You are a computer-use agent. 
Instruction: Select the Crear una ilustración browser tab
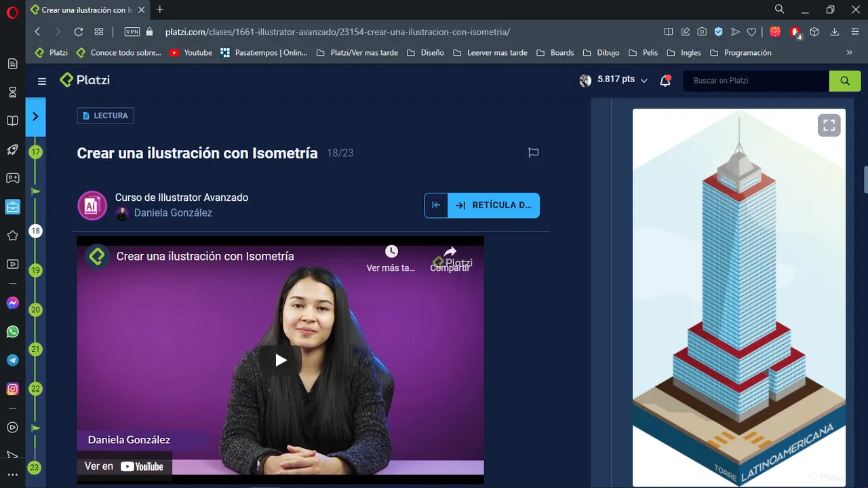pos(87,10)
